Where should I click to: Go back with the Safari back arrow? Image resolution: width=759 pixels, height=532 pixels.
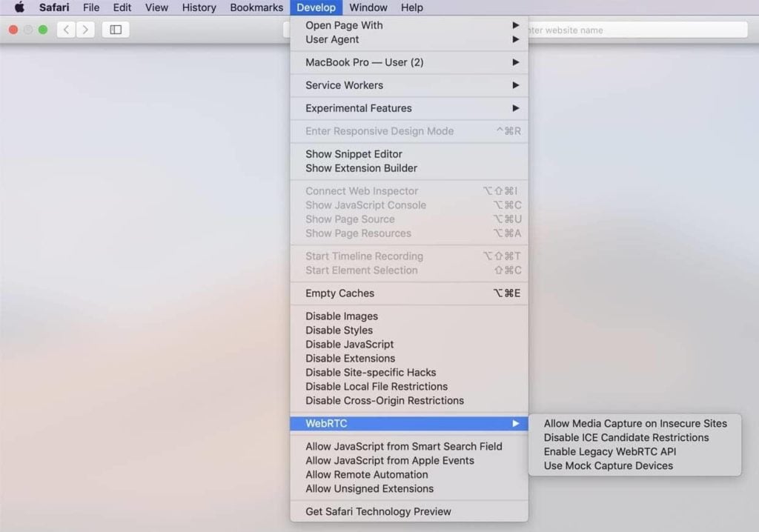point(66,30)
